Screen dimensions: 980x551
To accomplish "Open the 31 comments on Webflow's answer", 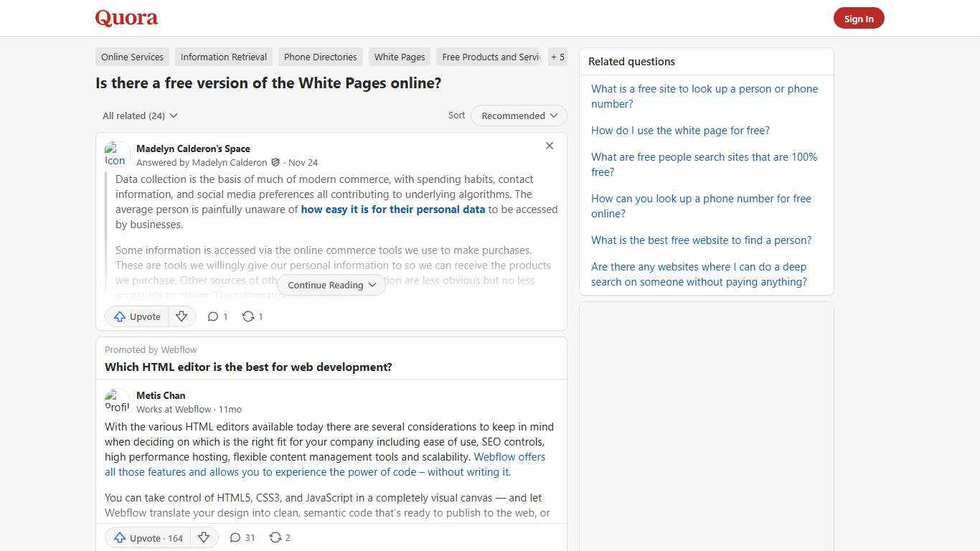I will [x=242, y=537].
